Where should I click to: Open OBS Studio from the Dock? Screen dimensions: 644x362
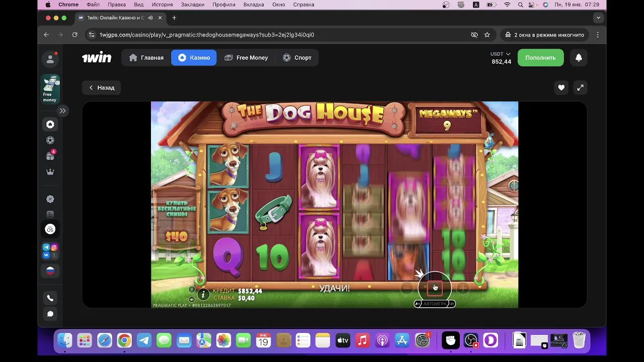tap(471, 340)
